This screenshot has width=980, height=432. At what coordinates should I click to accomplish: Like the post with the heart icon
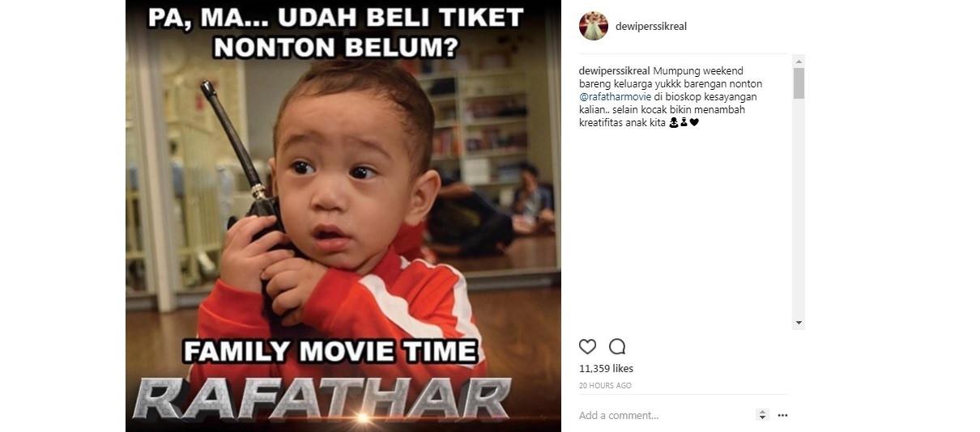[x=587, y=346]
